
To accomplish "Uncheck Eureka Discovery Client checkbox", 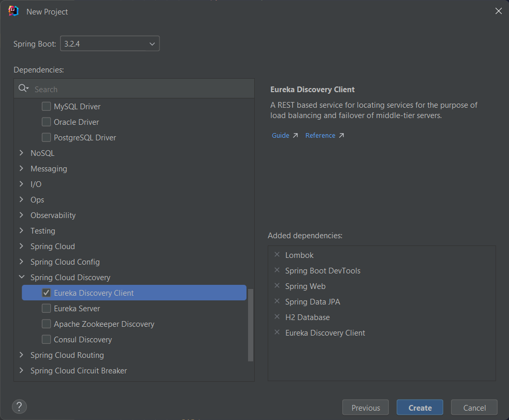I will click(47, 293).
